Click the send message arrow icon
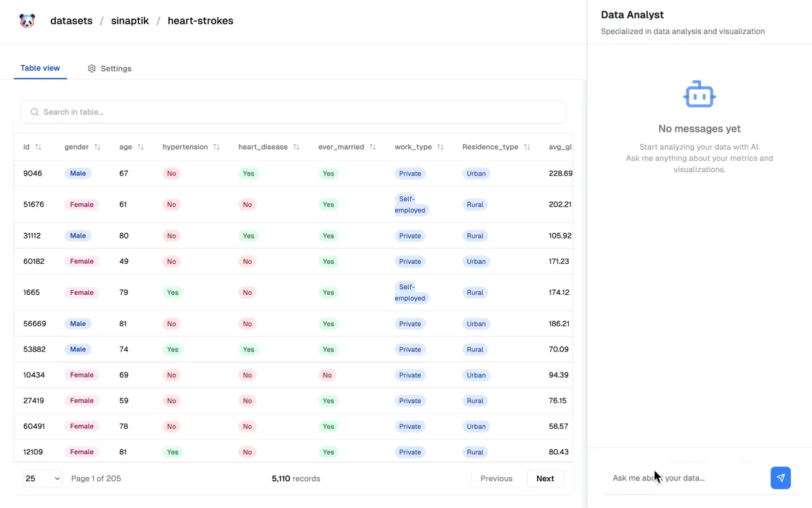This screenshot has width=812, height=508. [x=780, y=478]
